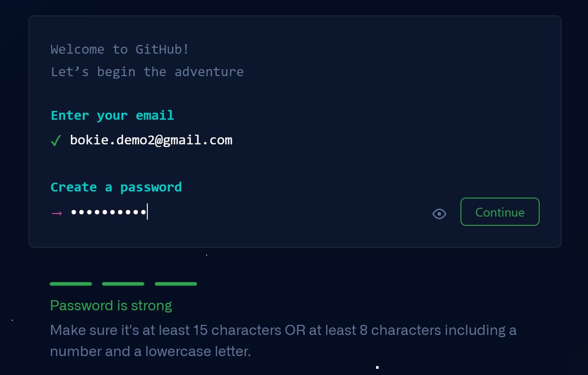The width and height of the screenshot is (588, 375).
Task: Click the green checkmark beside the email
Action: 55,141
